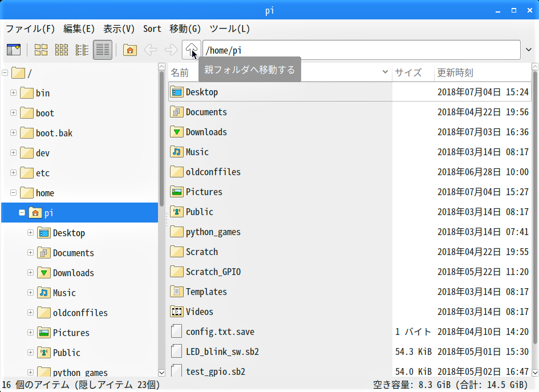
Task: Click Templates folder icon in file list
Action: [177, 292]
